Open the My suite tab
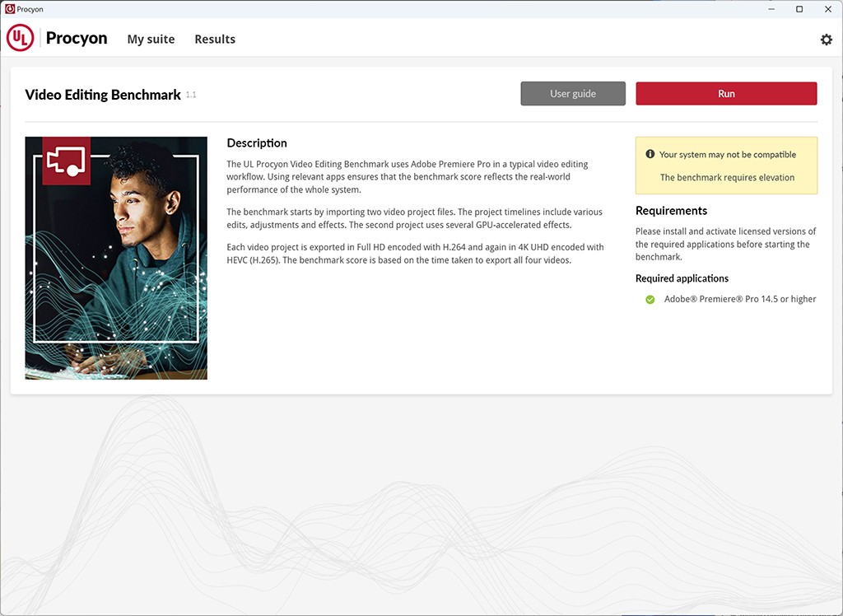Viewport: 843px width, 616px height. tap(151, 40)
